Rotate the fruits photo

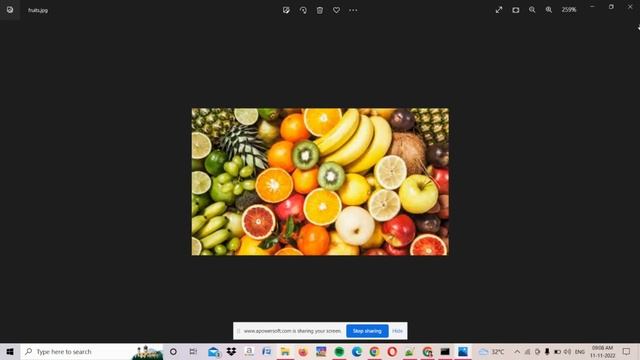point(303,10)
